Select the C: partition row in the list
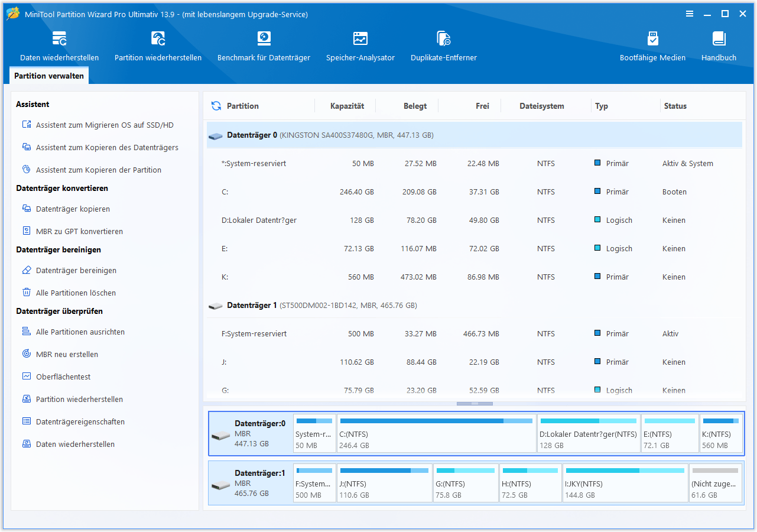Viewport: 757px width, 532px height. click(x=475, y=192)
